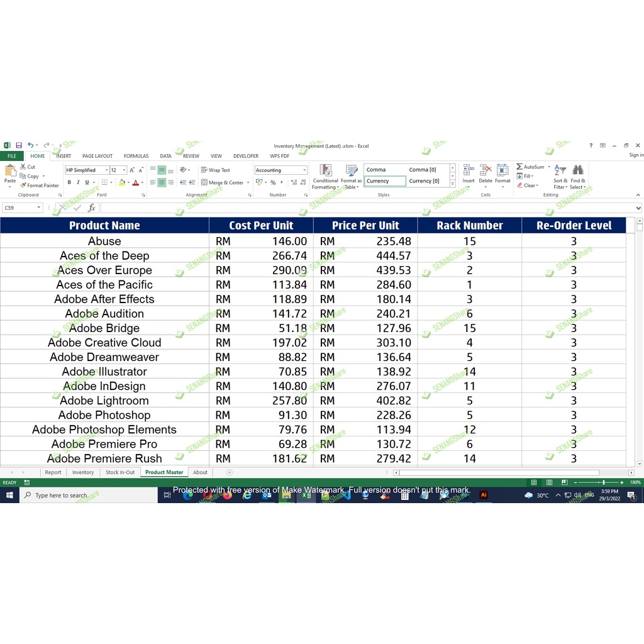The image size is (644, 644).
Task: Toggle Italic formatting
Action: 78,182
